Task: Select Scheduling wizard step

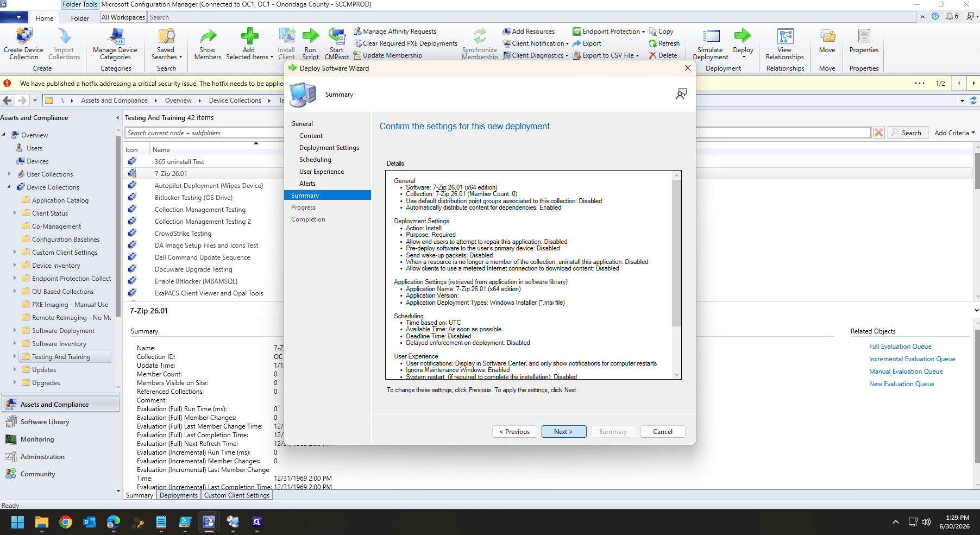Action: (x=315, y=160)
